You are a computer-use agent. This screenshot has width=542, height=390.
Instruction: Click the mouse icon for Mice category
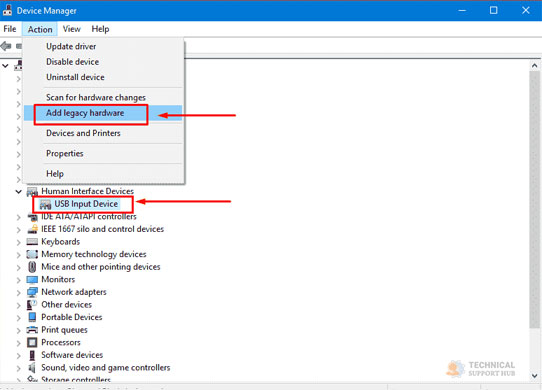coord(32,267)
